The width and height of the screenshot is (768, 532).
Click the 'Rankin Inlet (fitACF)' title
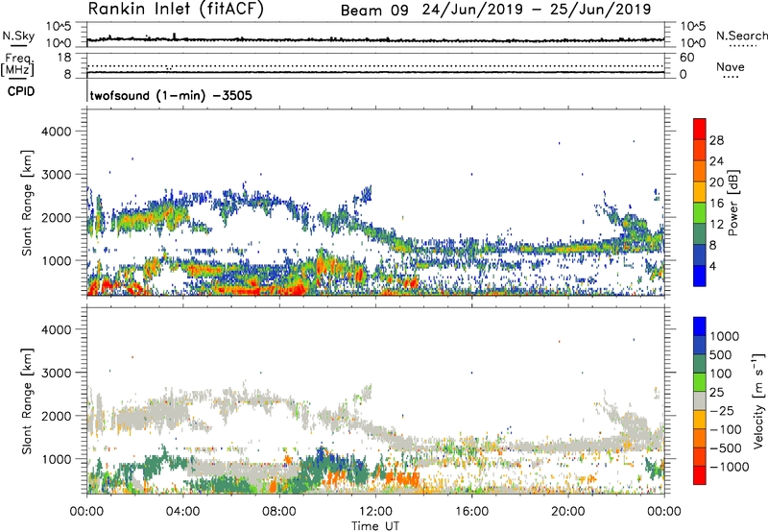[x=176, y=10]
